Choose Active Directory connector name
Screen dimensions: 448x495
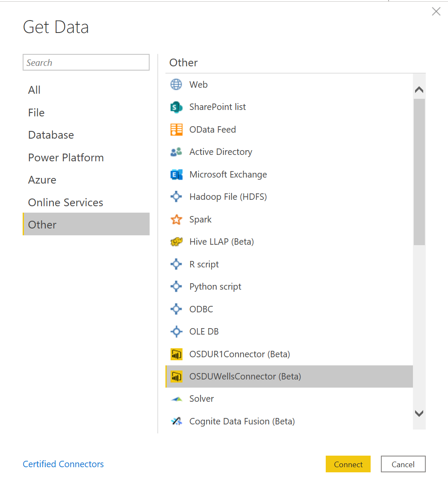pos(221,152)
